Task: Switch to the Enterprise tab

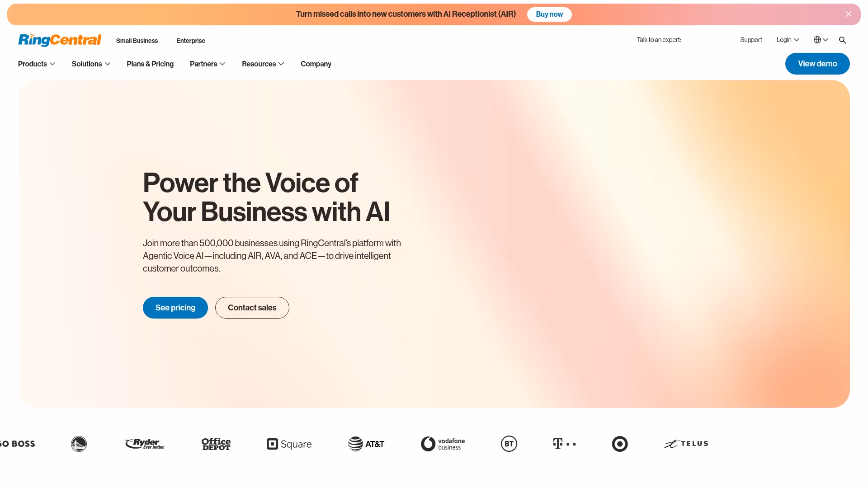Action: tap(190, 41)
